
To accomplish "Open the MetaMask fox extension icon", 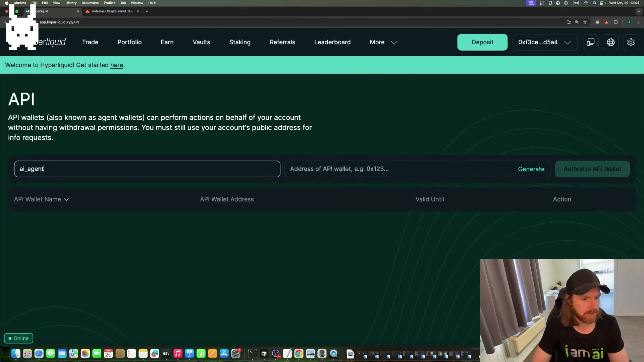I will [606, 22].
